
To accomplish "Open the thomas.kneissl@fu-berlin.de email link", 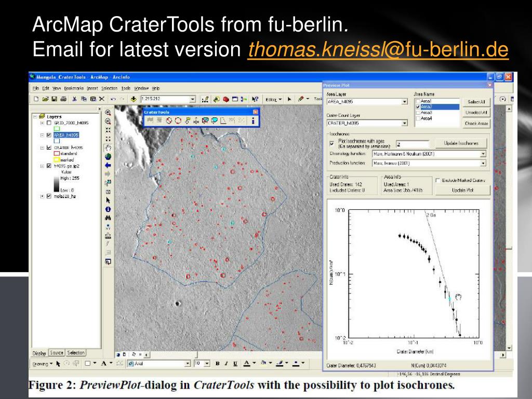I will (378, 49).
